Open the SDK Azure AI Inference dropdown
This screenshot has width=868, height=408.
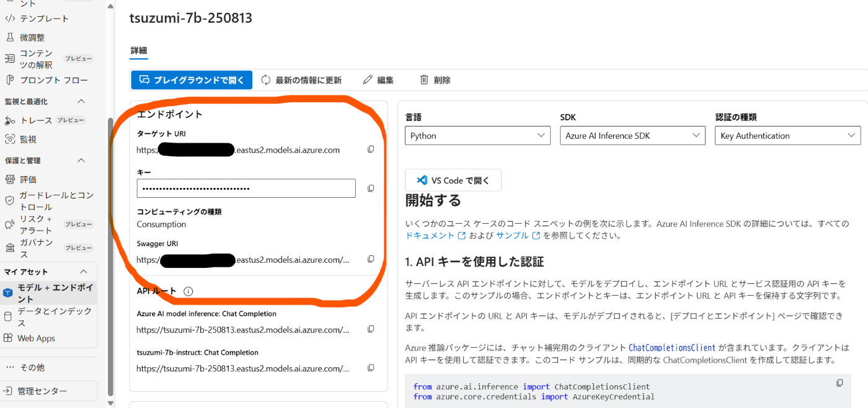tap(632, 136)
